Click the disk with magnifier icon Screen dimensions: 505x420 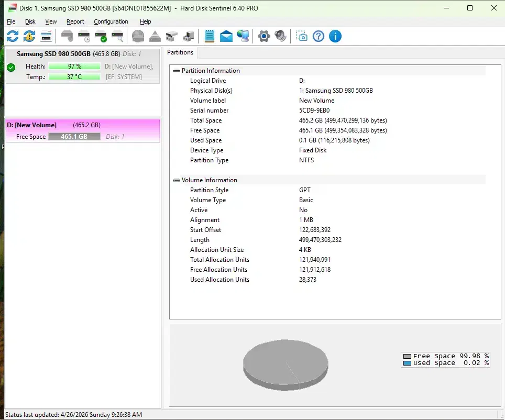pyautogui.click(x=117, y=36)
